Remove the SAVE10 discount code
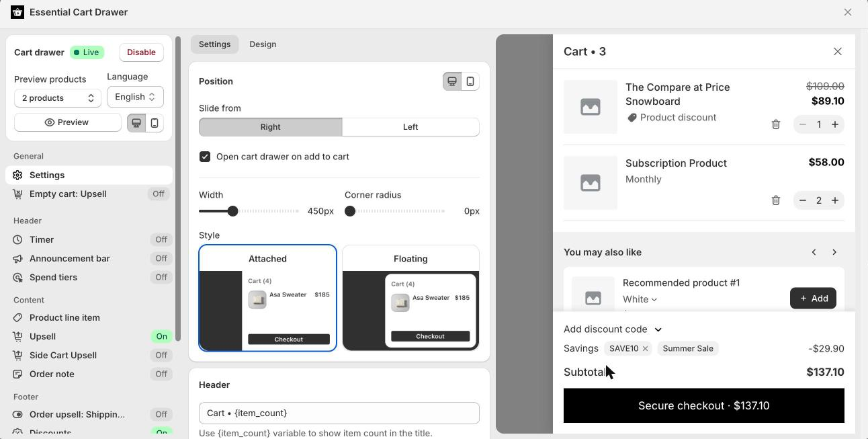This screenshot has width=868, height=439. point(645,348)
